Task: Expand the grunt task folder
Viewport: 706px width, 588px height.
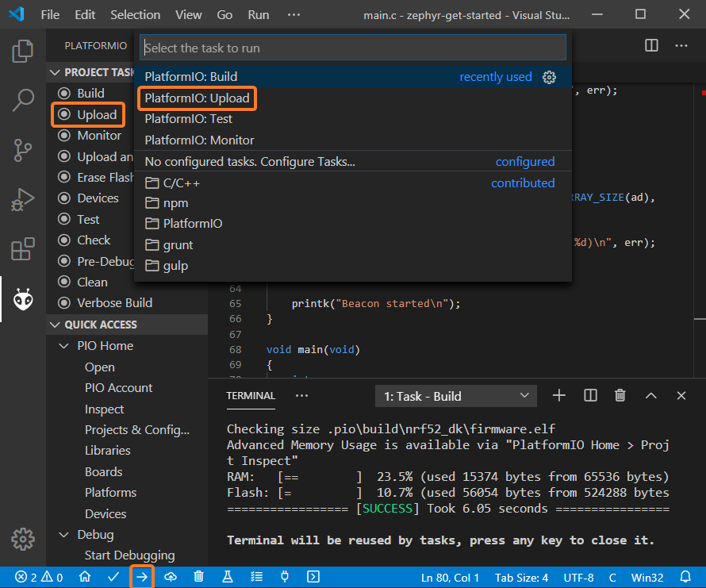Action: (x=353, y=245)
